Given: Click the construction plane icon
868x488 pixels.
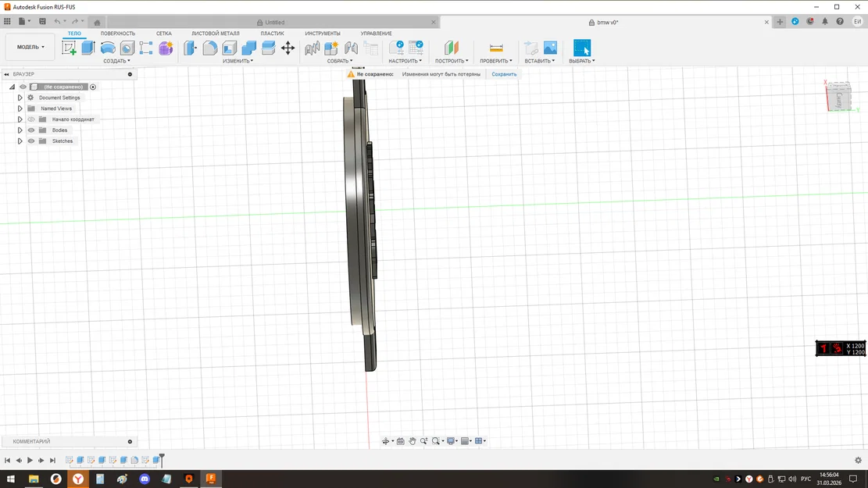Looking at the screenshot, I should point(451,48).
